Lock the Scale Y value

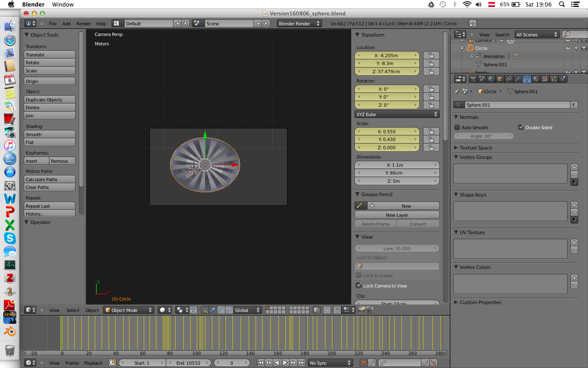[431, 139]
